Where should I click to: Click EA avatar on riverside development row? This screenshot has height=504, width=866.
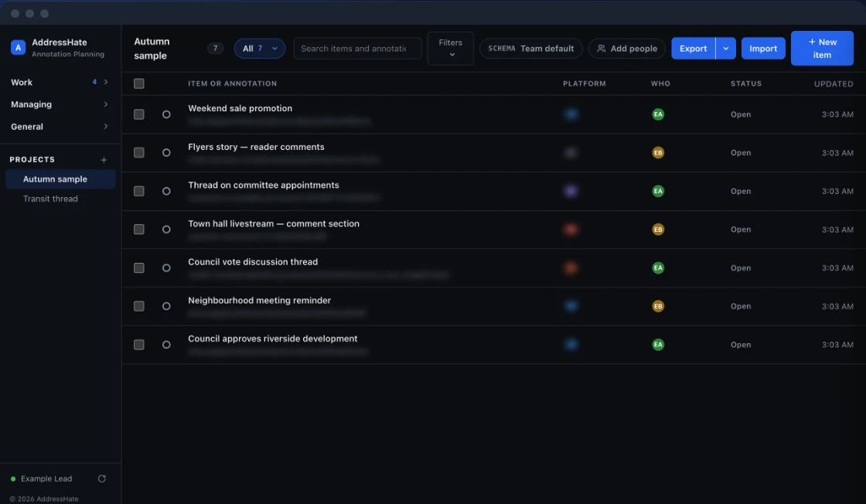pos(658,345)
